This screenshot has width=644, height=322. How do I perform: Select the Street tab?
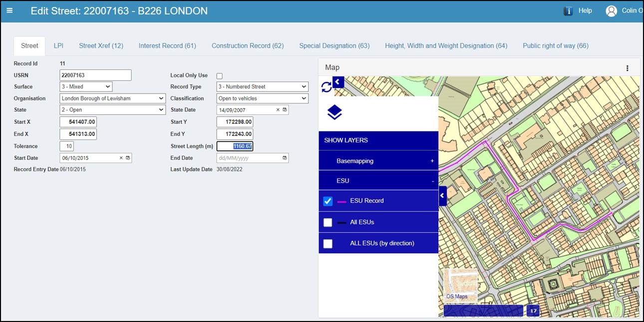click(29, 45)
